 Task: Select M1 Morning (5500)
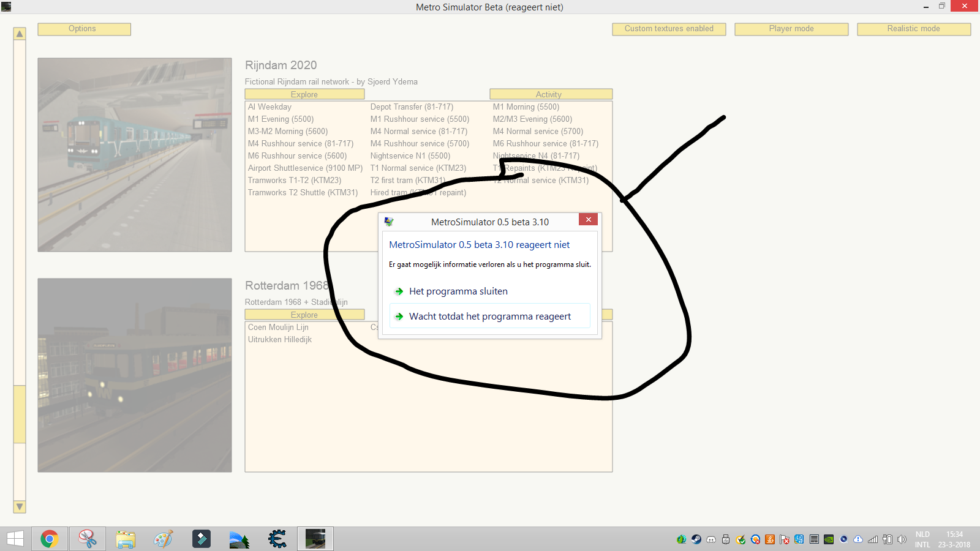click(x=526, y=107)
